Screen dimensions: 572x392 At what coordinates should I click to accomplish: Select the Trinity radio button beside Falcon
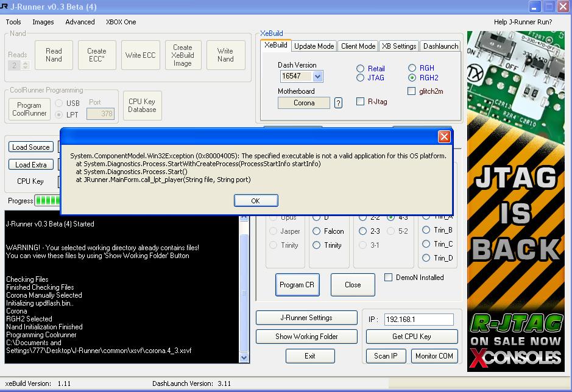tap(316, 245)
